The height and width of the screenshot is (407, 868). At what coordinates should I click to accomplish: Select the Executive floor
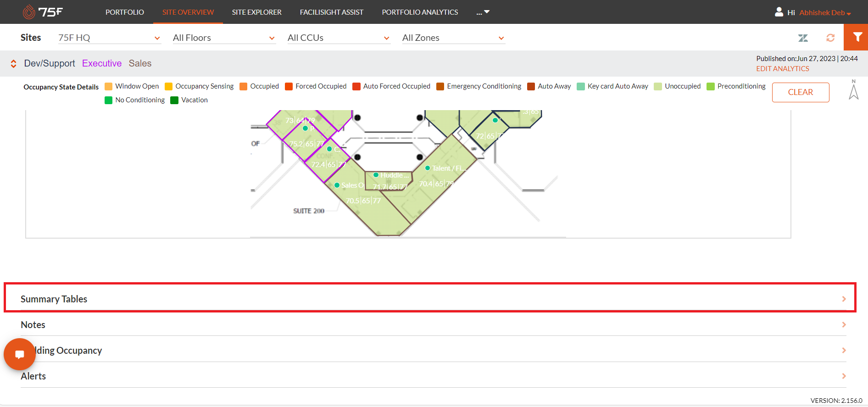(102, 63)
